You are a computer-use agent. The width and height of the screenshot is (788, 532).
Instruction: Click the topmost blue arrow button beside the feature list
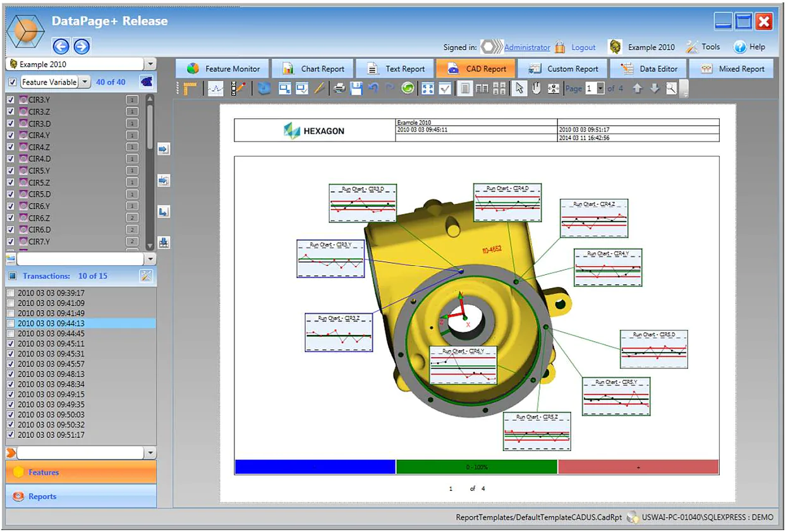(x=163, y=150)
